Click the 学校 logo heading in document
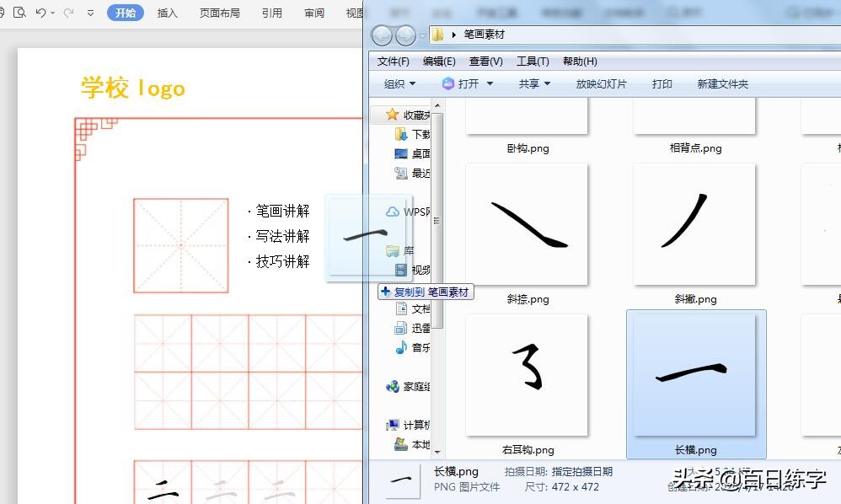Image resolution: width=841 pixels, height=504 pixels. (132, 88)
